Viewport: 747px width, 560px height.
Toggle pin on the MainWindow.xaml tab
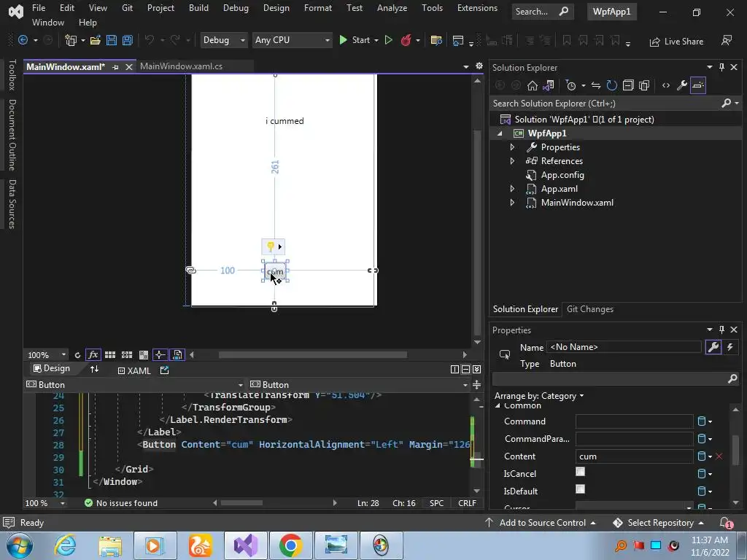click(115, 67)
